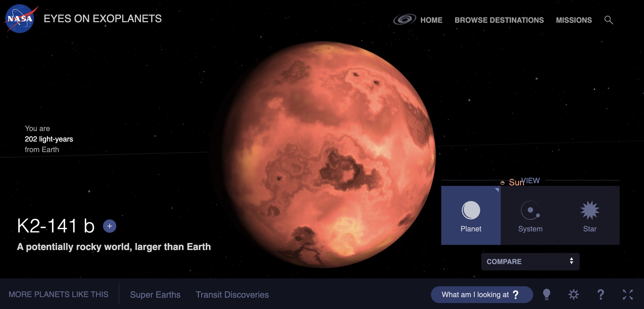Click the Star view burst icon
This screenshot has width=644, height=309.
coord(590,210)
